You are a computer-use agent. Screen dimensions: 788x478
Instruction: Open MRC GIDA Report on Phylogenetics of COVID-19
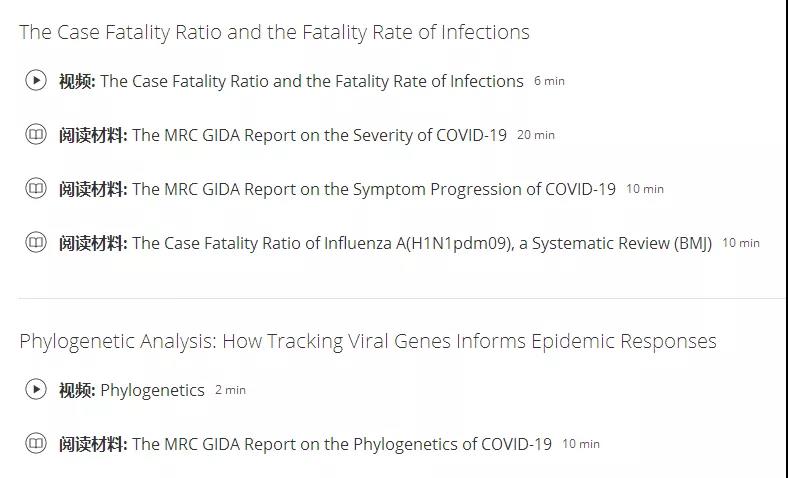tap(341, 444)
